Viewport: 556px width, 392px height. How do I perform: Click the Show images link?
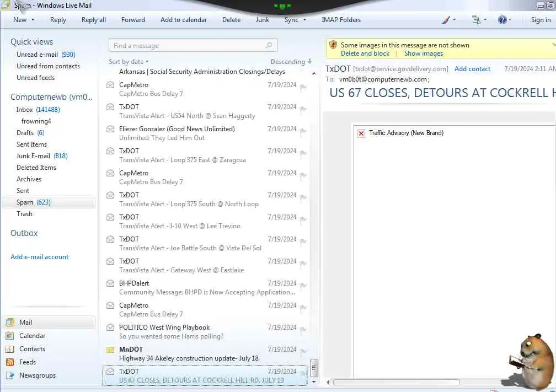[x=424, y=53]
